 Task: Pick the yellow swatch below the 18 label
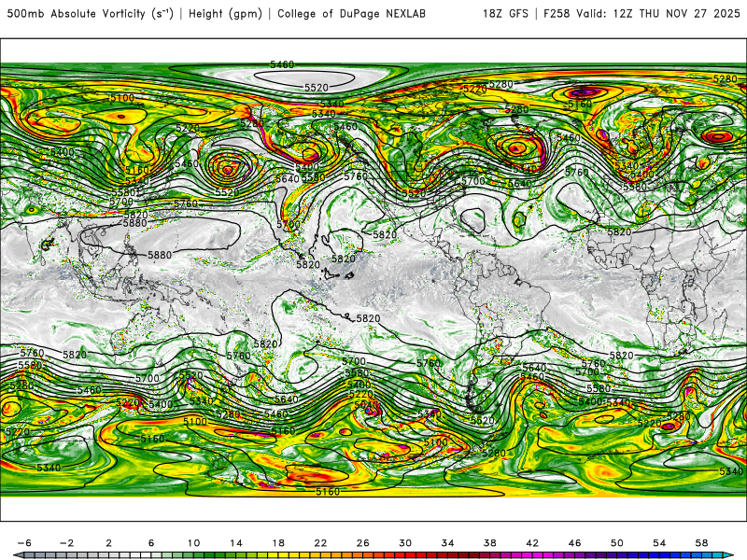click(x=284, y=555)
